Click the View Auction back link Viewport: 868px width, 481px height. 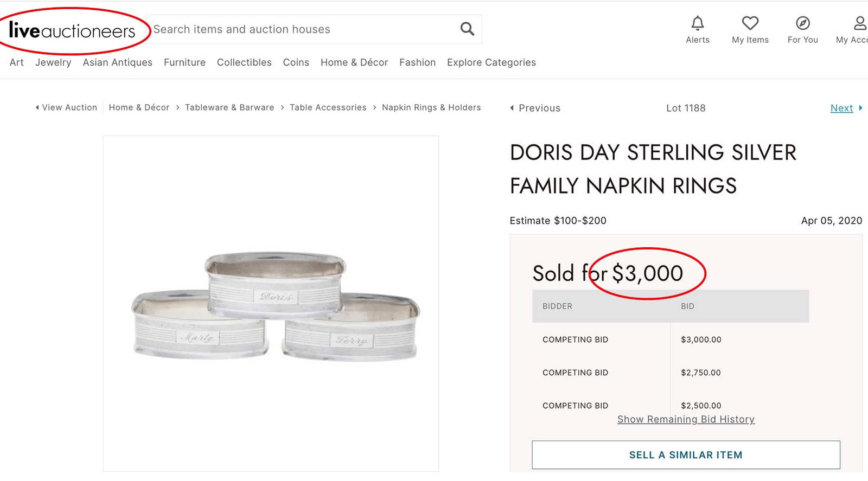pyautogui.click(x=66, y=107)
